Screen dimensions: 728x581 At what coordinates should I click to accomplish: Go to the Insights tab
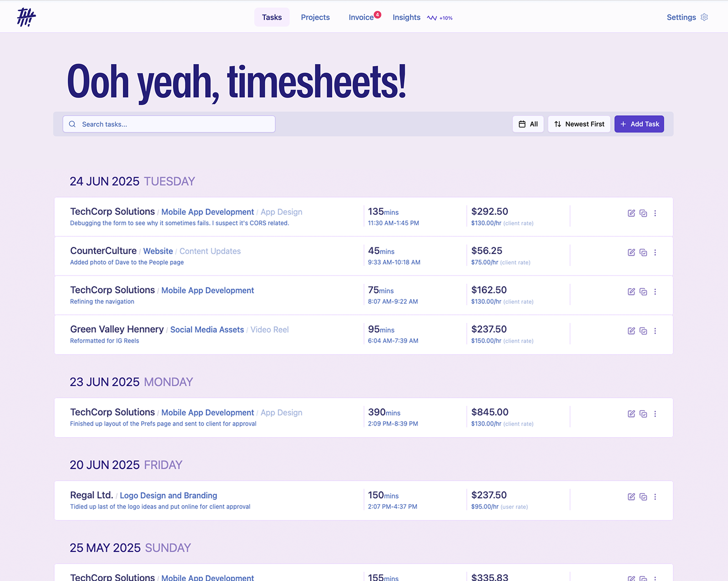point(406,17)
